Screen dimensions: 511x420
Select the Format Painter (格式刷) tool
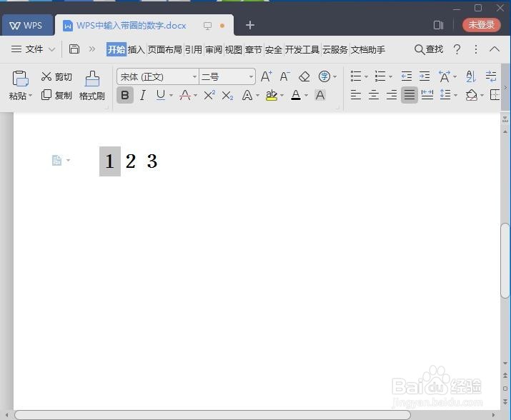92,86
